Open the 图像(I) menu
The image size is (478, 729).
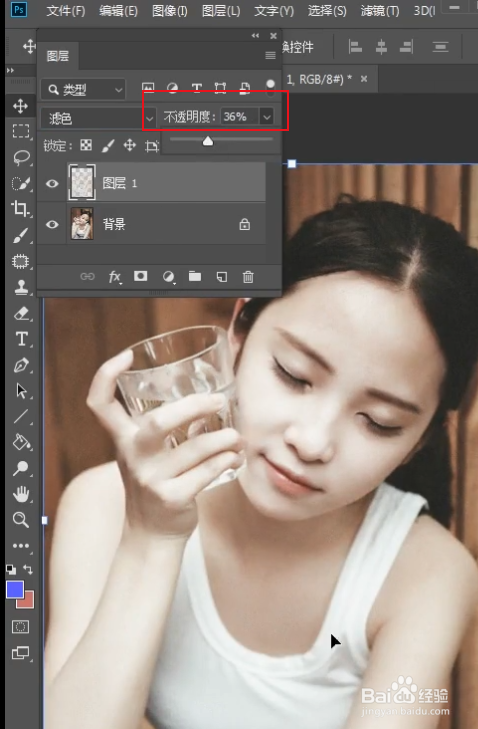(x=170, y=11)
